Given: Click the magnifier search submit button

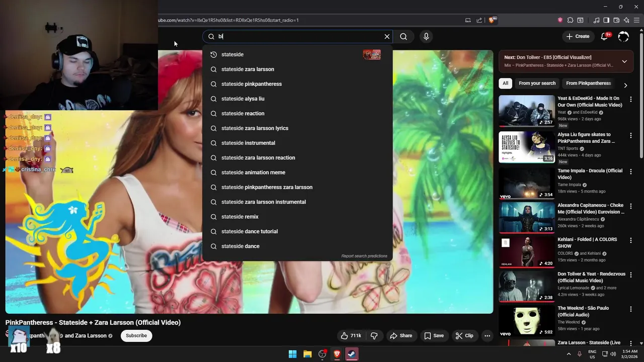Looking at the screenshot, I should click(x=404, y=36).
